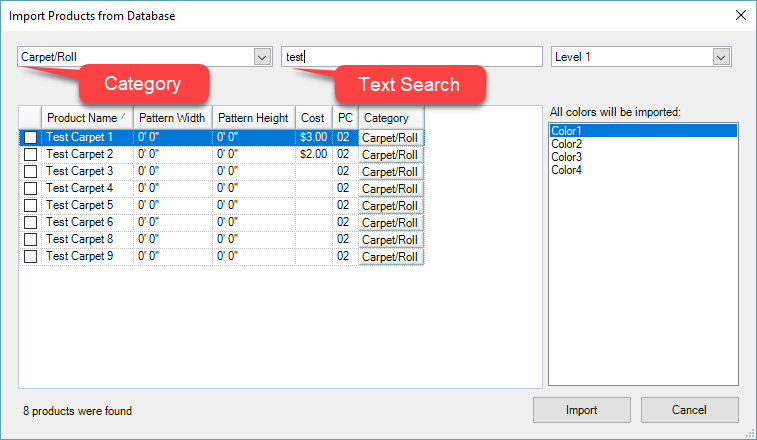The height and width of the screenshot is (440, 757).
Task: Tick the checkbox for Test Carpet 6
Action: pyautogui.click(x=30, y=222)
